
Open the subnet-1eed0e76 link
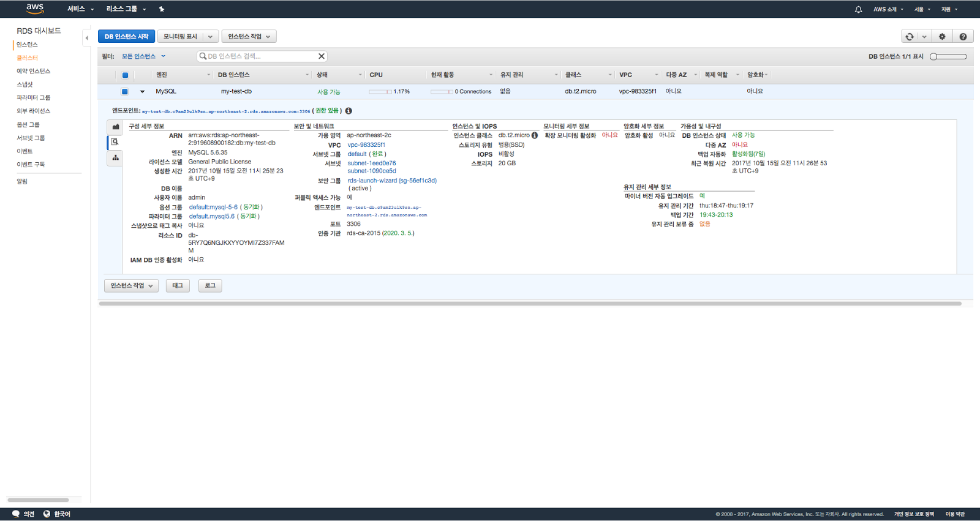coord(372,163)
